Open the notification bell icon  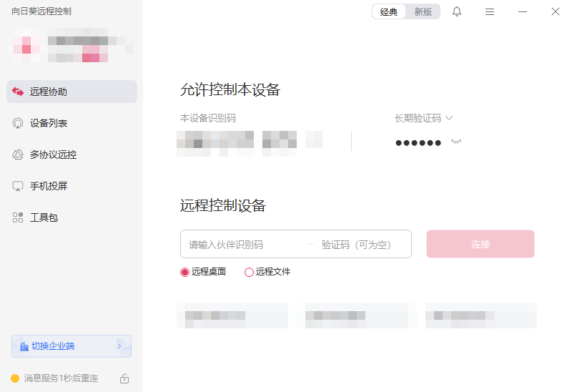[x=457, y=11]
